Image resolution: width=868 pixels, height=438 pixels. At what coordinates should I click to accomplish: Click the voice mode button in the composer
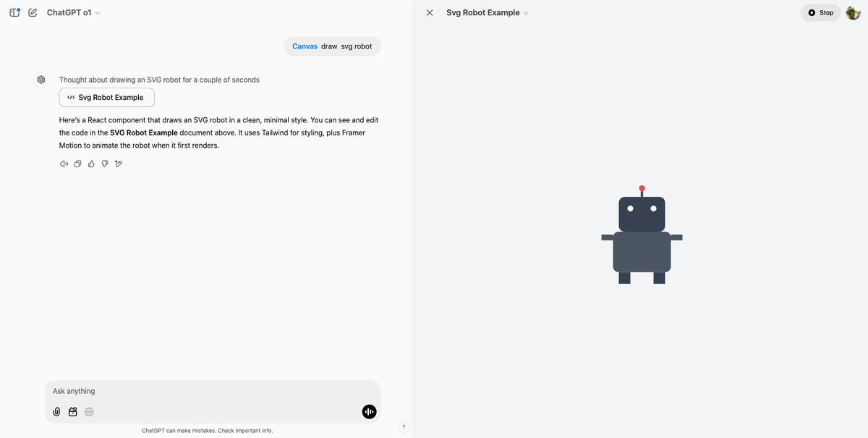pyautogui.click(x=369, y=411)
